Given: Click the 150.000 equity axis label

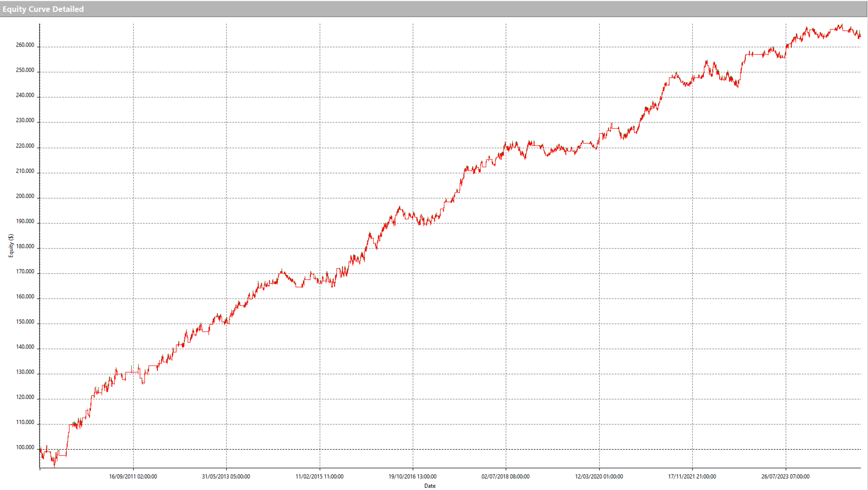Looking at the screenshot, I should coord(25,322).
